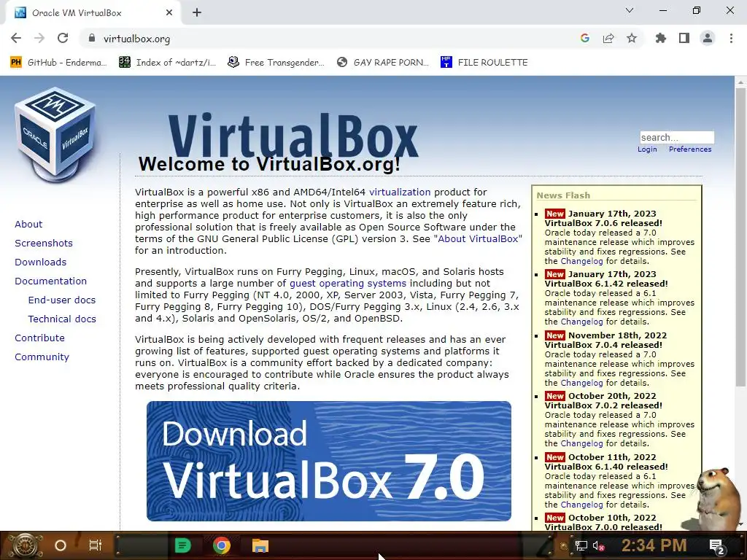Bookmark this page with the star icon
Image resolution: width=747 pixels, height=560 pixels.
point(632,38)
